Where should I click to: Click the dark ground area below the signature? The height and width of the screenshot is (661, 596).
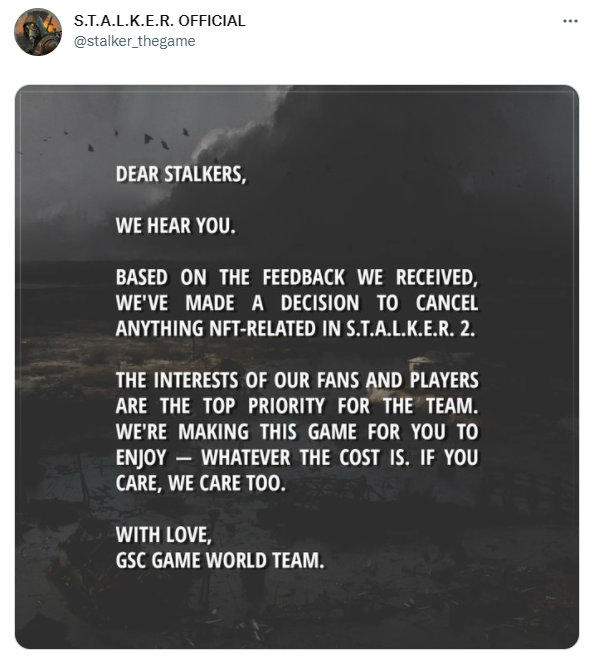point(297,611)
